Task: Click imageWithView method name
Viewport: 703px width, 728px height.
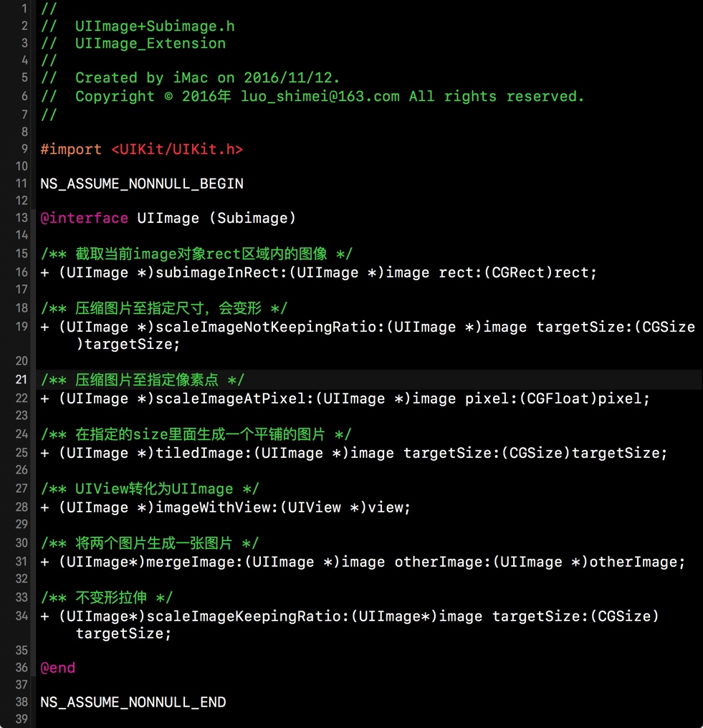Action: point(217,507)
